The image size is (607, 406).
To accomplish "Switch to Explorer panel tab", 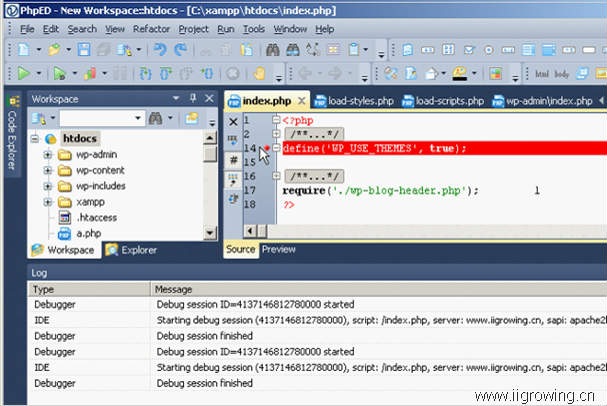I will pos(131,250).
